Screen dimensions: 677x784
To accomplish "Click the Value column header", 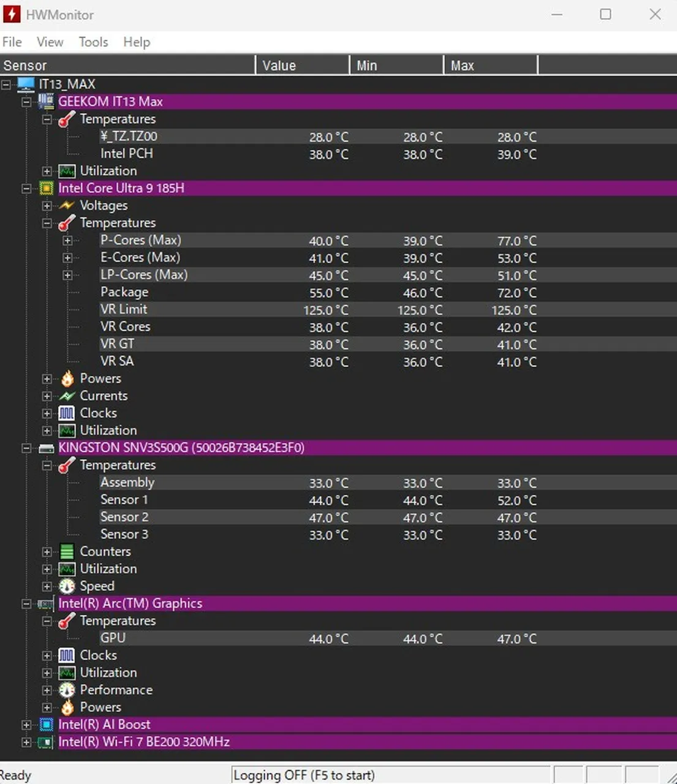I will 303,65.
